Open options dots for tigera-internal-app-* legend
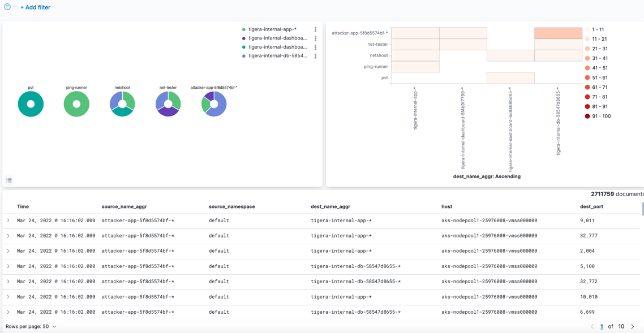644x333 pixels. pos(315,29)
